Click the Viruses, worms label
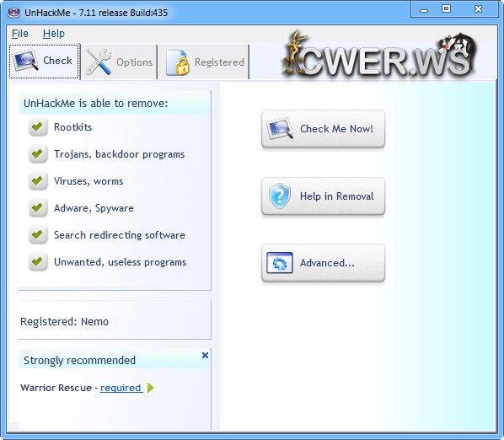Viewport: 504px width, 440px height. click(x=88, y=181)
